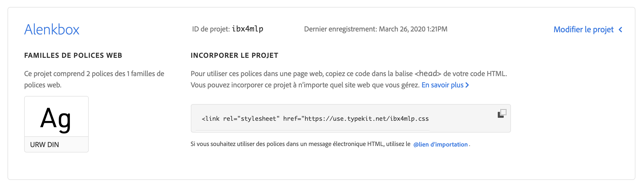Image resolution: width=644 pixels, height=185 pixels.
Task: Click inside the stylesheet link code field
Action: click(315, 119)
